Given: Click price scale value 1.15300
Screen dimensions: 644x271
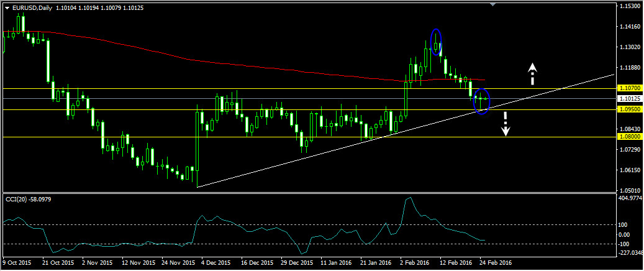Looking at the screenshot, I should click(630, 7).
